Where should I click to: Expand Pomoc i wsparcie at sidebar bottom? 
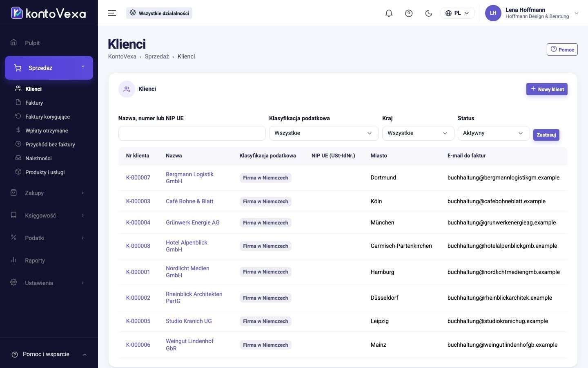coord(49,354)
